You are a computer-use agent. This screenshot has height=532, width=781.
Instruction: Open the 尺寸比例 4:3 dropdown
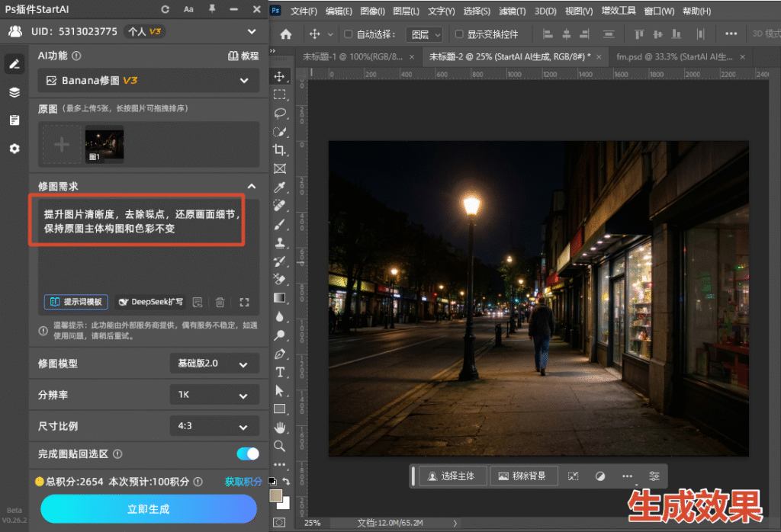[214, 426]
